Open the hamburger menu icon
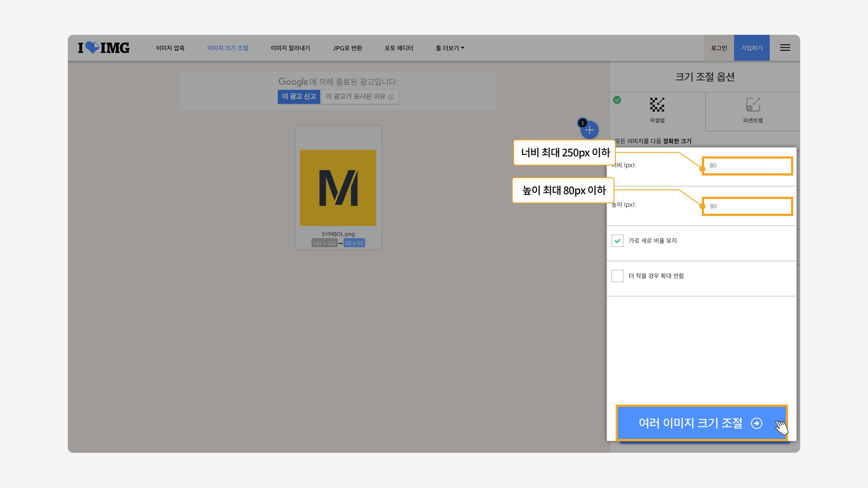Image resolution: width=868 pixels, height=488 pixels. [785, 48]
